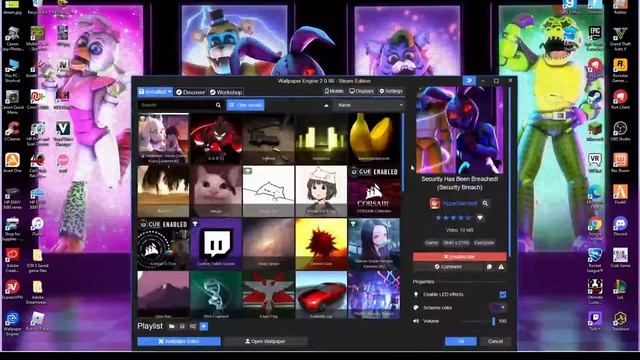Select the DNA Fragment wallpaper
Image resolution: width=640 pixels, height=360 pixels.
pyautogui.click(x=216, y=295)
